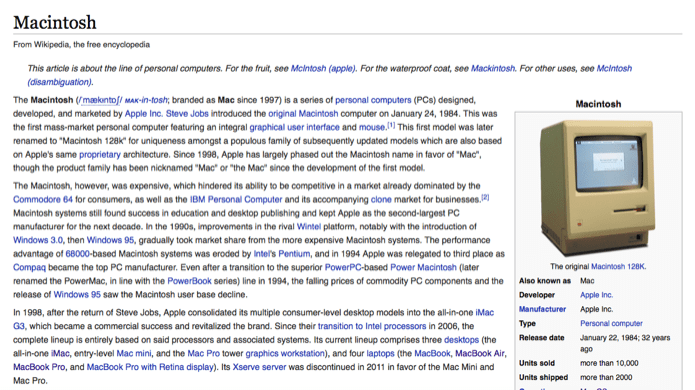Select infobox value 'more than 2000'

pos(606,378)
